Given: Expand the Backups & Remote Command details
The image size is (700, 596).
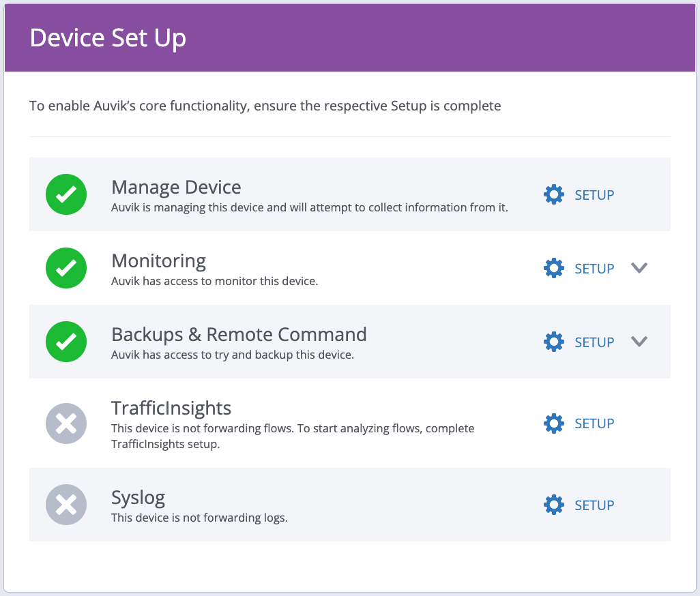Looking at the screenshot, I should tap(639, 342).
